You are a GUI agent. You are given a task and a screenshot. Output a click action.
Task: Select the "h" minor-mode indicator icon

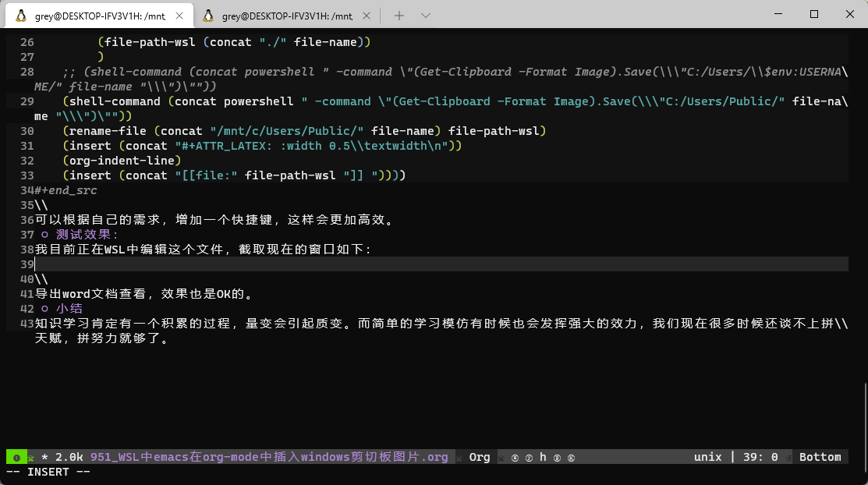[x=543, y=457]
